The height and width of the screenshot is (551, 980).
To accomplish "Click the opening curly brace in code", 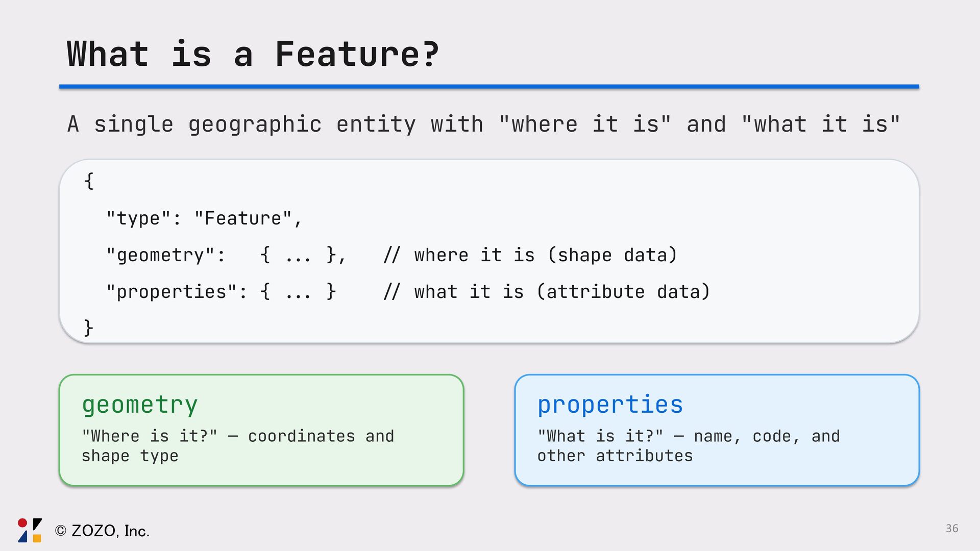I will 89,181.
